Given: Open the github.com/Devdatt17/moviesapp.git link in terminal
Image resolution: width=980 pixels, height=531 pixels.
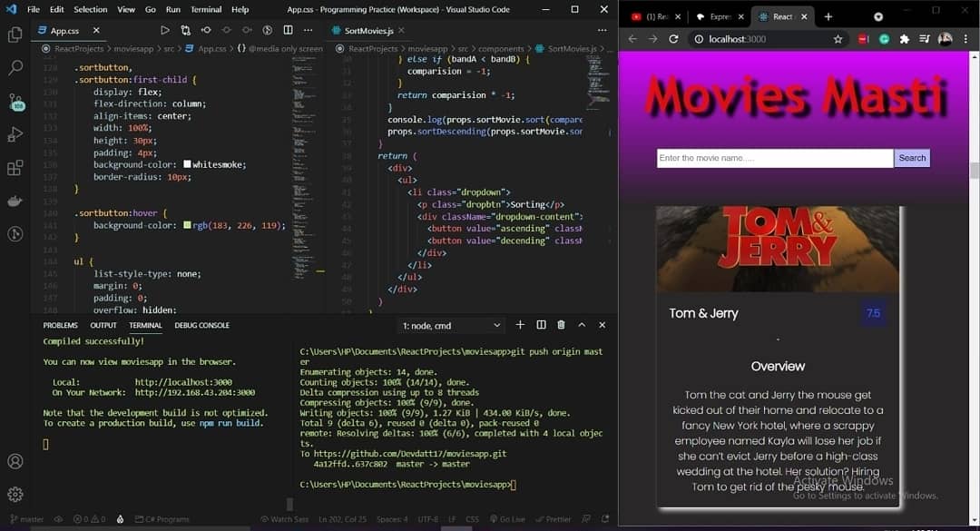Looking at the screenshot, I should click(410, 454).
